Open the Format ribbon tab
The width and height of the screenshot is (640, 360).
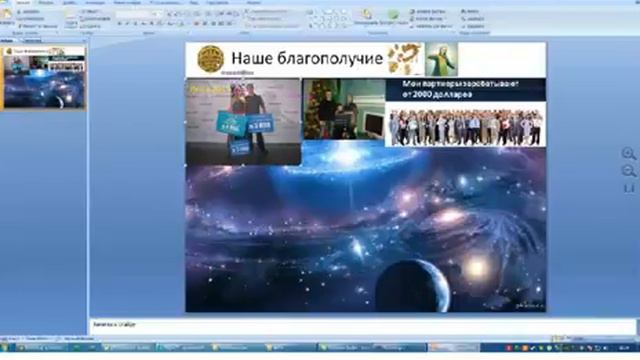[x=254, y=2]
